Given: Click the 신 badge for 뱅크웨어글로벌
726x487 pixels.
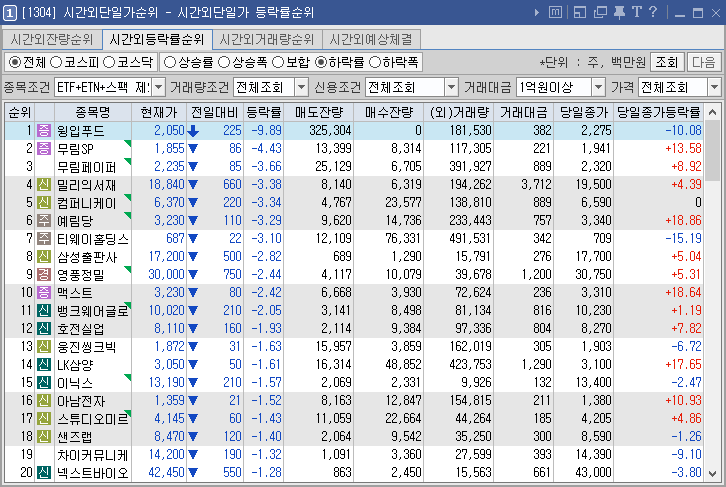Looking at the screenshot, I should coord(44,311).
